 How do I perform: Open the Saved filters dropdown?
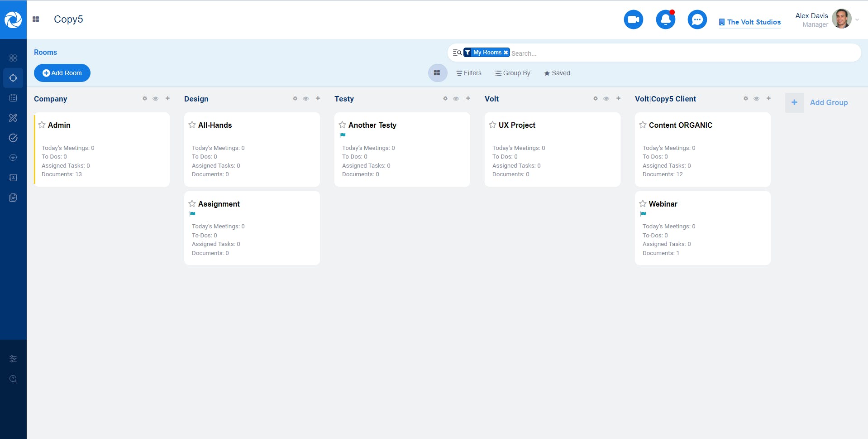click(x=557, y=73)
